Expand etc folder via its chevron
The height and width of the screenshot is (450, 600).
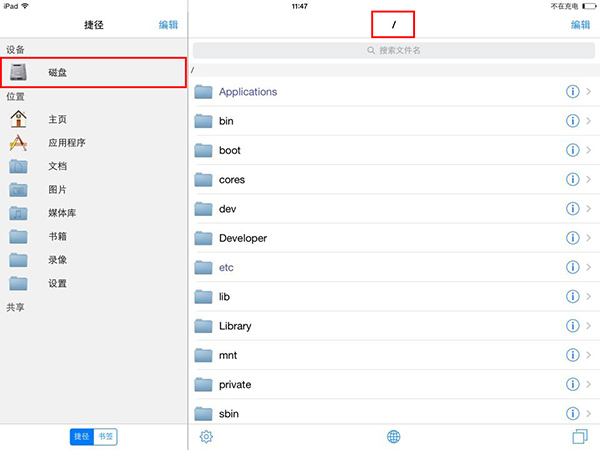pyautogui.click(x=589, y=267)
